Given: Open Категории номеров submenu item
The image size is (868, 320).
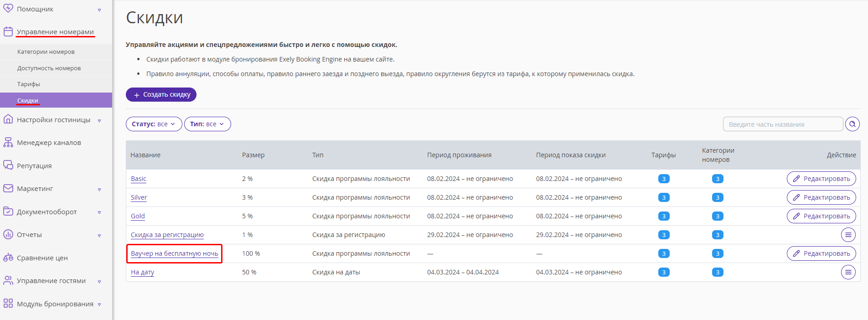Looking at the screenshot, I should [46, 52].
